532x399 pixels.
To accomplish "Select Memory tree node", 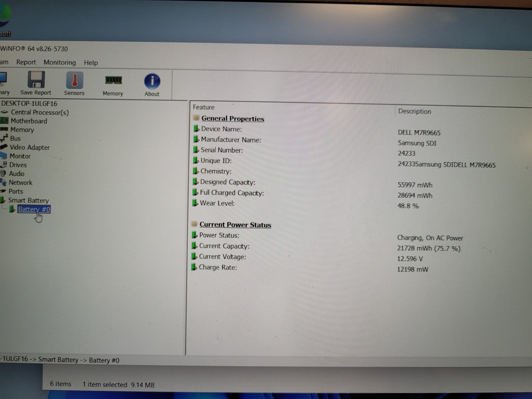I will tap(22, 130).
